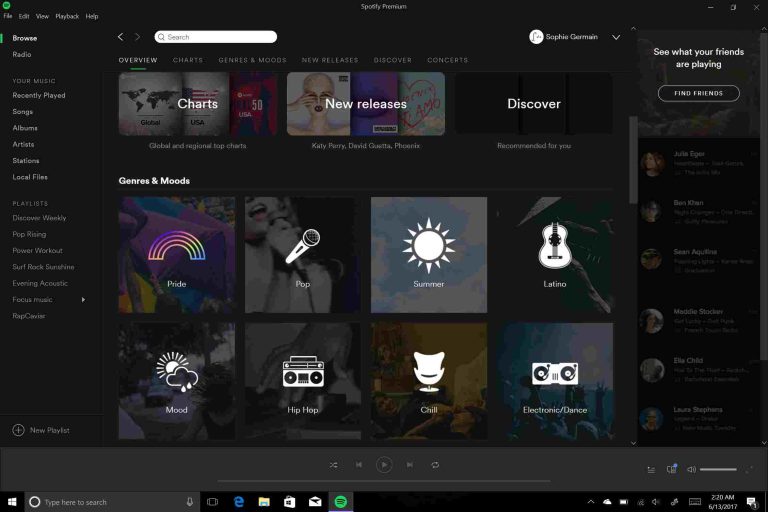The height and width of the screenshot is (512, 768).
Task: Open the Windows Start menu
Action: pos(12,502)
